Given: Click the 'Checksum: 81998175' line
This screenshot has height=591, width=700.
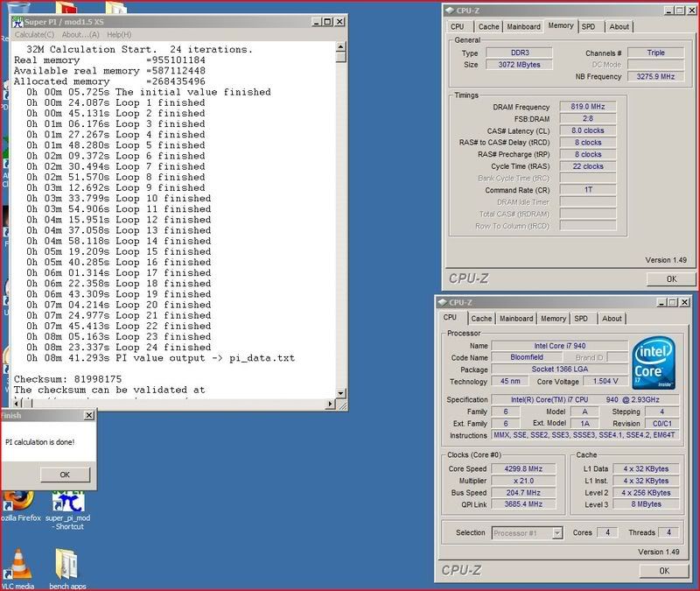Looking at the screenshot, I should pyautogui.click(x=68, y=379).
